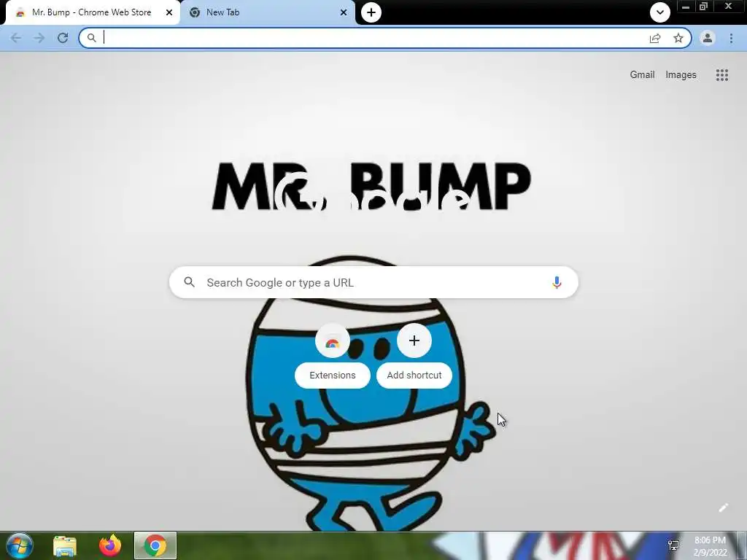Screen dimensions: 747x560
Task: Minimize the Chrome window
Action: click(x=686, y=7)
